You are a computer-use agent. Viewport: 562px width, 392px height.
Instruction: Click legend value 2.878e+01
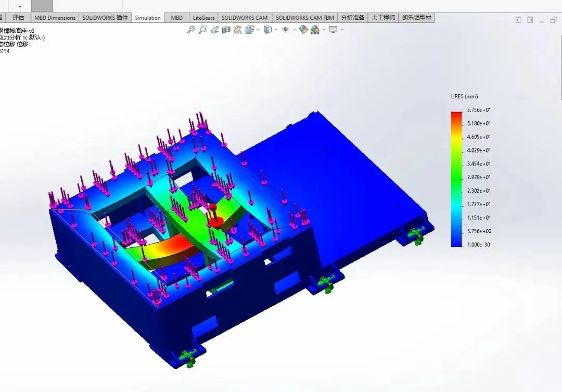click(479, 177)
